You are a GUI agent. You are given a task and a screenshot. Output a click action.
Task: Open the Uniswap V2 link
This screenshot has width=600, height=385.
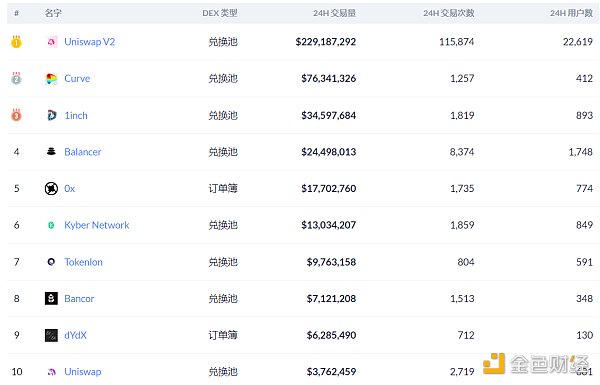tap(90, 42)
